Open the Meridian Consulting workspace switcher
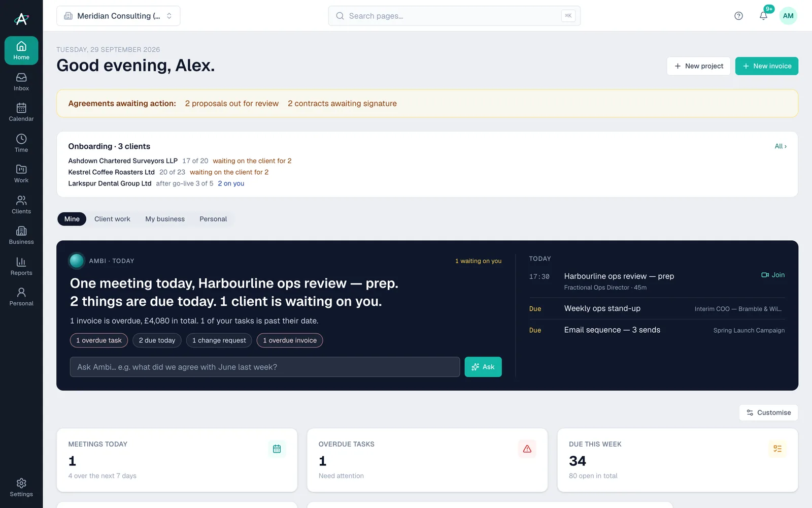Viewport: 812px width, 508px height. point(118,16)
